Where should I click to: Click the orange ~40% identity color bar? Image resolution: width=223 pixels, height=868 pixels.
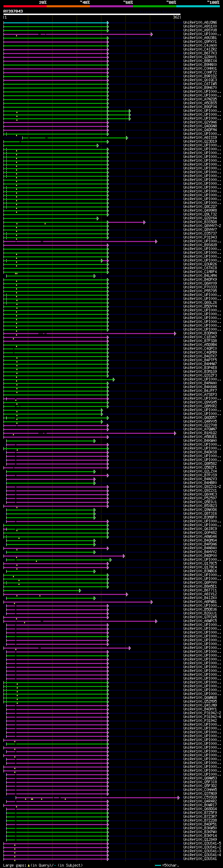tap(68, 6)
